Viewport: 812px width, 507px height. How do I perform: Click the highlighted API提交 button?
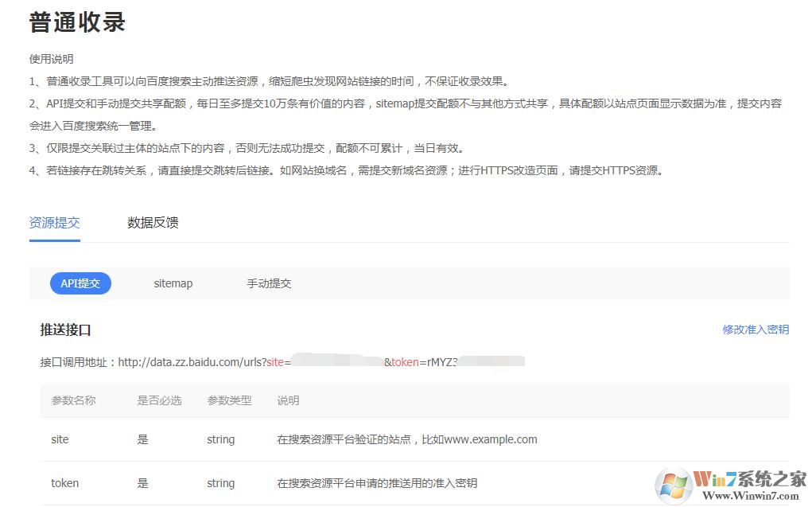80,283
